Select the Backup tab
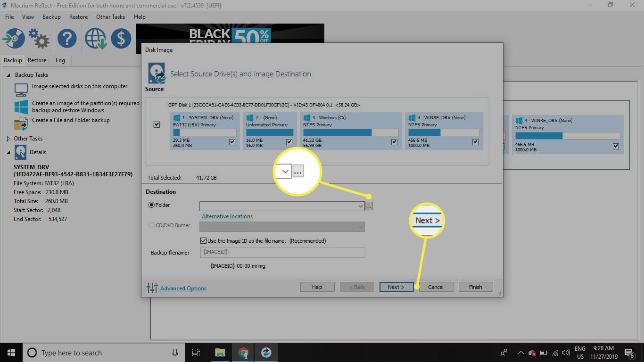 tap(13, 60)
